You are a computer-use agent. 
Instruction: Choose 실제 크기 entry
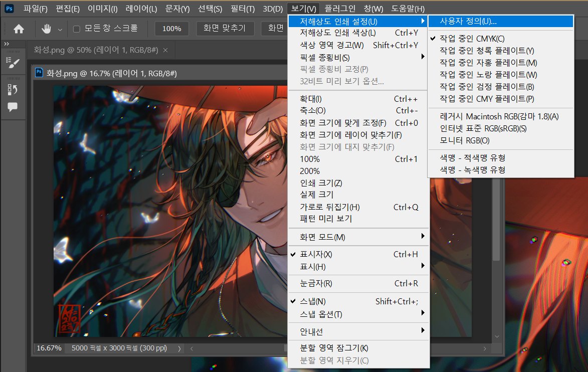tap(358, 194)
